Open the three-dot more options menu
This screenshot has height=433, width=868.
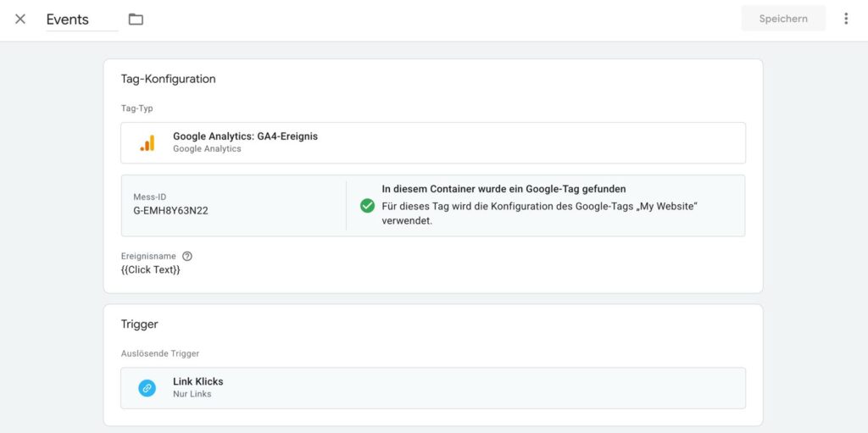coord(846,19)
